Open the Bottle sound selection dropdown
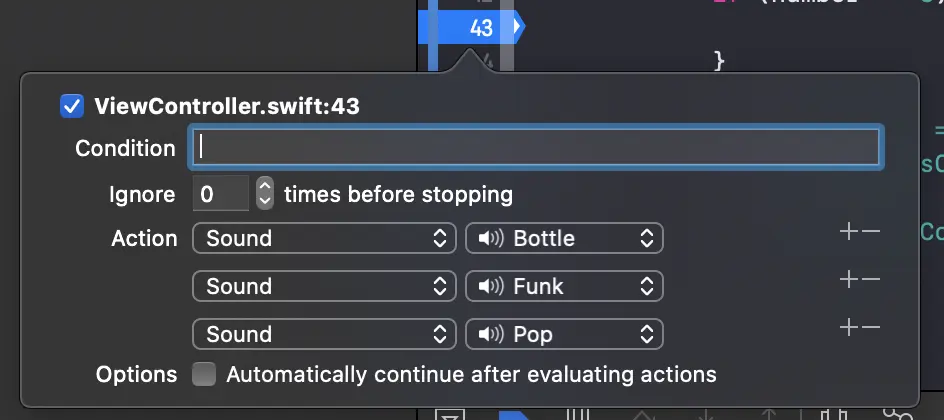The height and width of the screenshot is (420, 944). pyautogui.click(x=564, y=238)
